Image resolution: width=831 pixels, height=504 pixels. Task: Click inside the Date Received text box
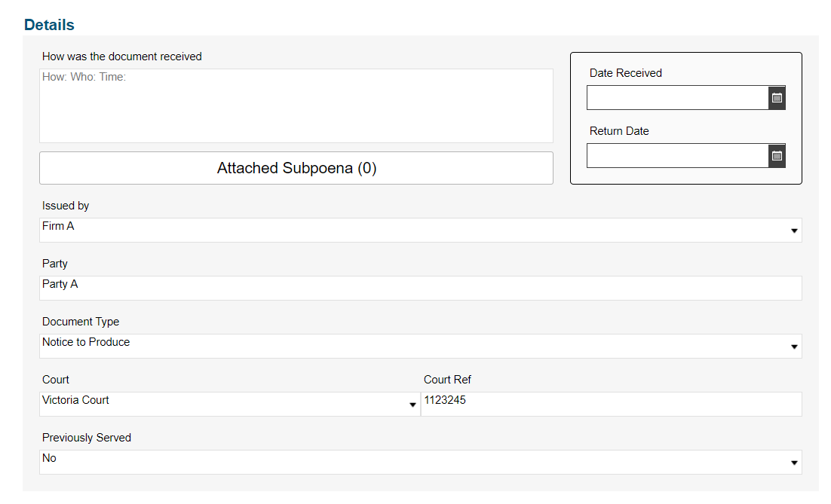677,98
